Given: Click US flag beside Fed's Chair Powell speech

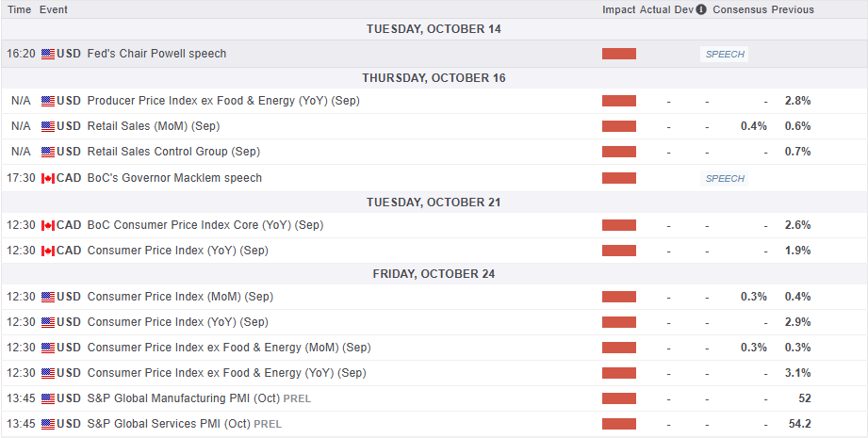Looking at the screenshot, I should 48,54.
